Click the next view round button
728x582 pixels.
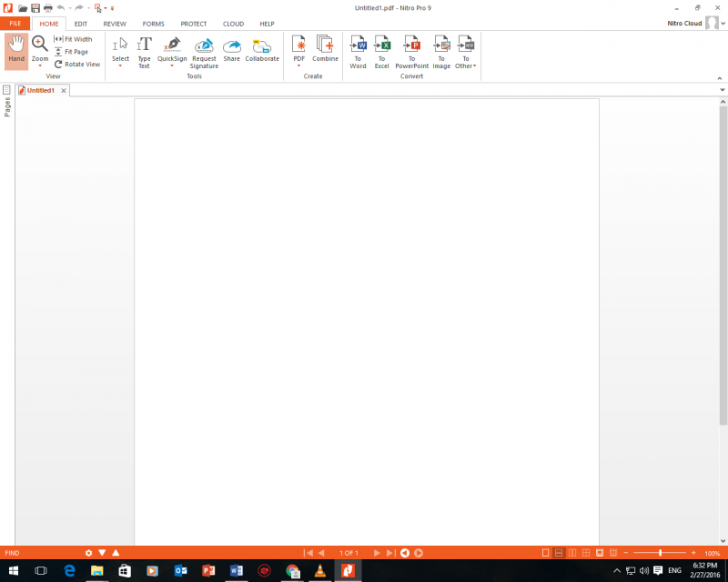click(x=419, y=553)
